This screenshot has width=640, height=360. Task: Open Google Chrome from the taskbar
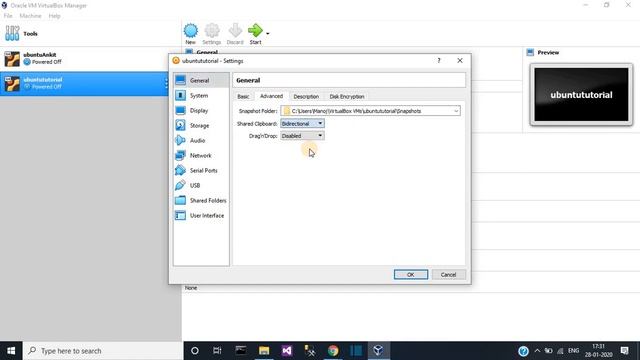point(333,351)
